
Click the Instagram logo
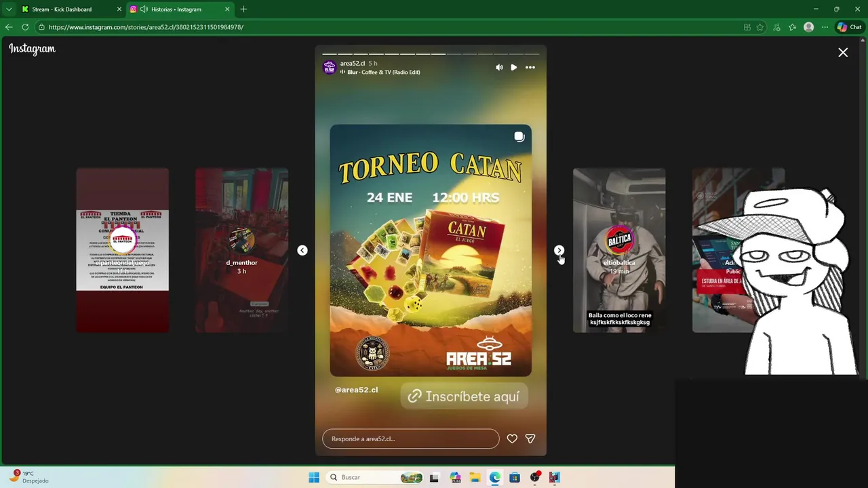pyautogui.click(x=32, y=49)
